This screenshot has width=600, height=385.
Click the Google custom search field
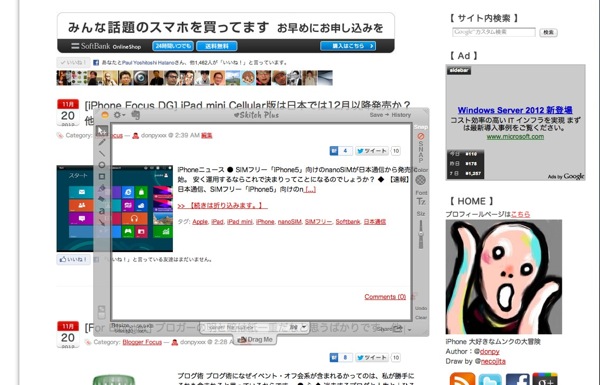click(494, 32)
